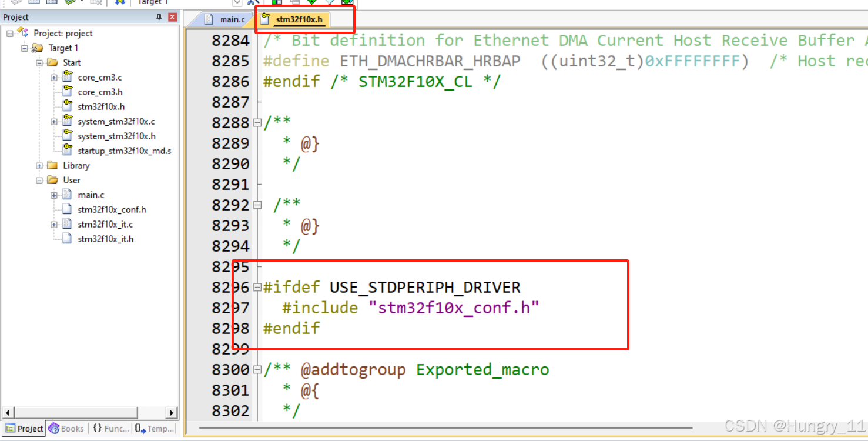
Task: Click the Exported_macro group name
Action: point(482,370)
